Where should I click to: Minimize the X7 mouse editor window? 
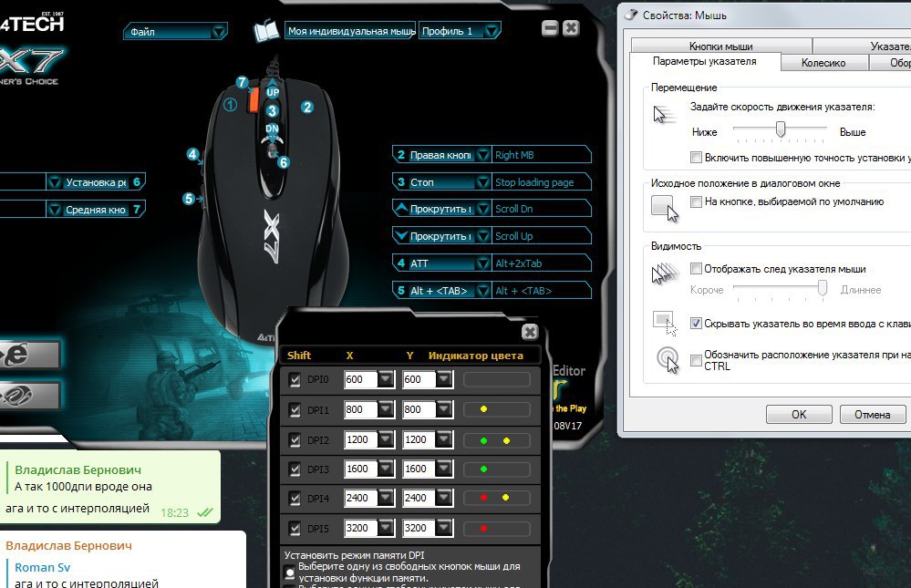tap(550, 27)
